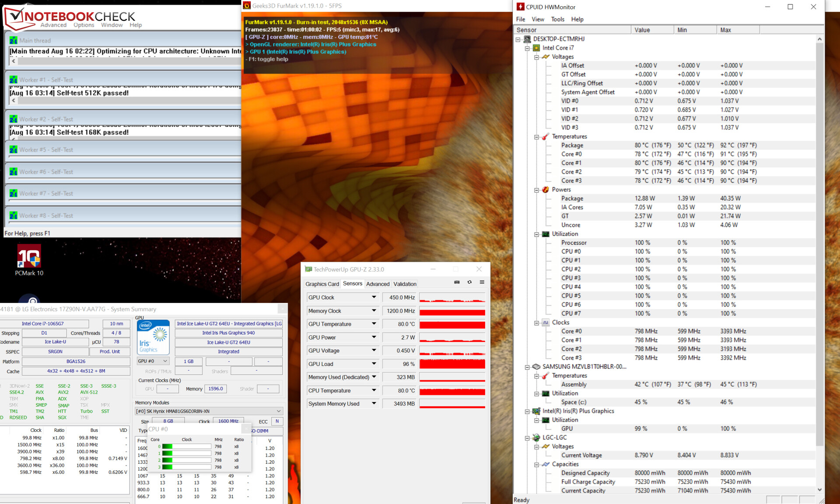
Task: Open the Advanced menu in Prime95
Action: pos(53,25)
